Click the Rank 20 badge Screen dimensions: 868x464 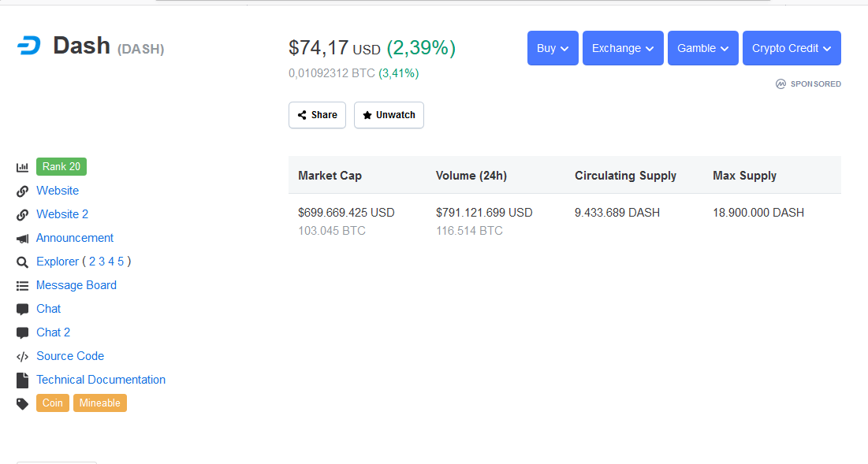(61, 166)
